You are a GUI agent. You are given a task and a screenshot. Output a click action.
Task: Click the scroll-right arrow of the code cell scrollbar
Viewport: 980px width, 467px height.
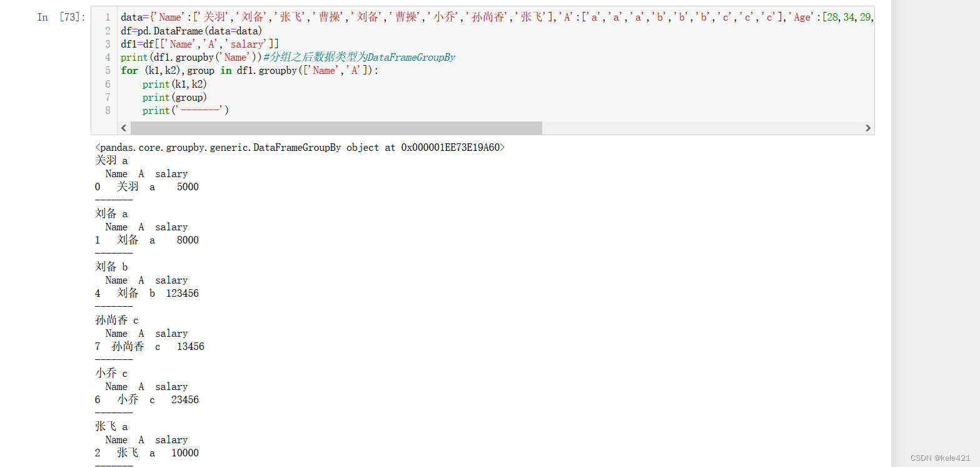[x=868, y=128]
